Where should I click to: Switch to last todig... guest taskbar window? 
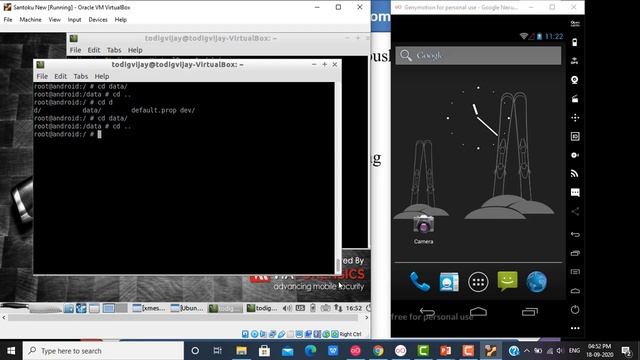[x=262, y=308]
